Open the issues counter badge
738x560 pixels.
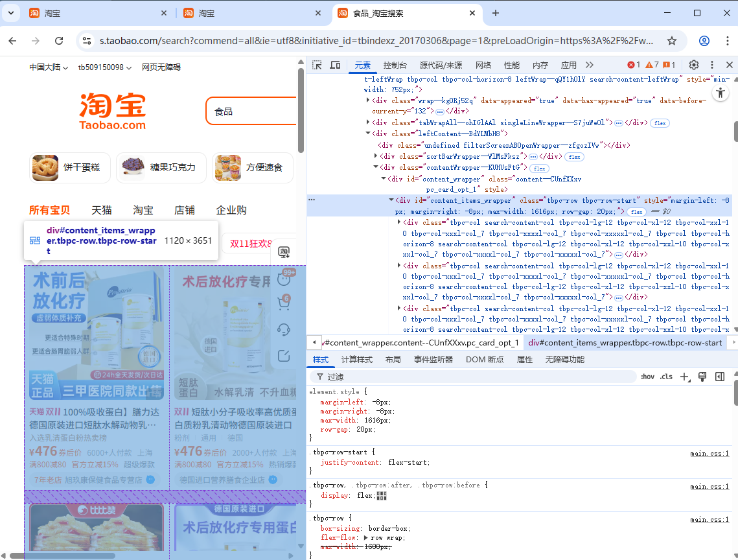[x=669, y=65]
